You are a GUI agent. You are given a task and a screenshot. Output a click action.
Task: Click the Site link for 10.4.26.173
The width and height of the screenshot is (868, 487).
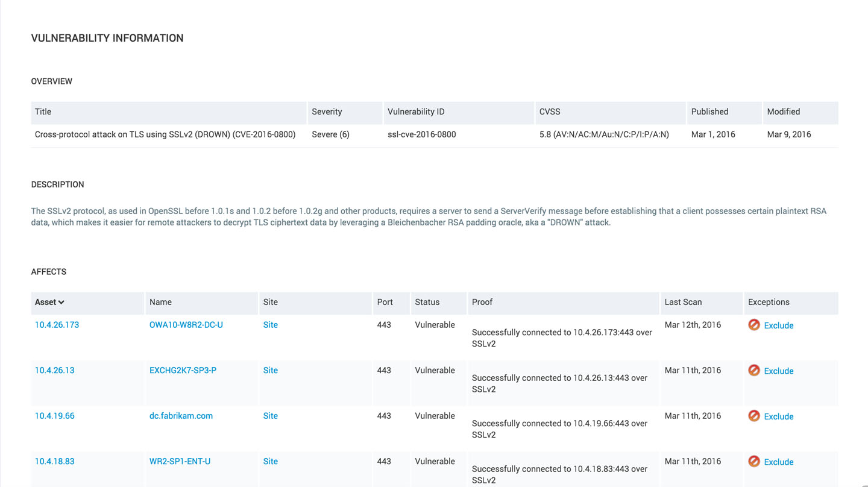pyautogui.click(x=270, y=325)
